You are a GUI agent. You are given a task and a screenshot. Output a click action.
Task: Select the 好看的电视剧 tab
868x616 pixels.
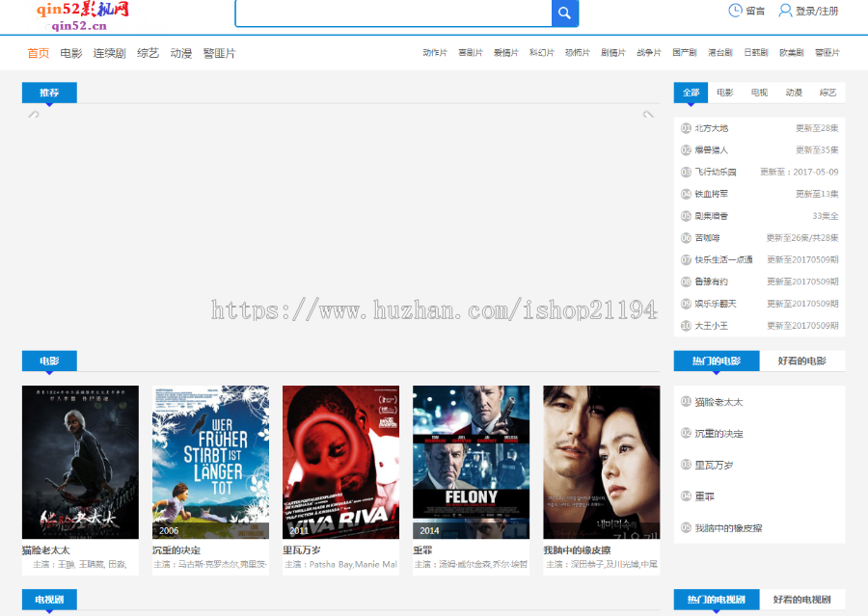(802, 600)
